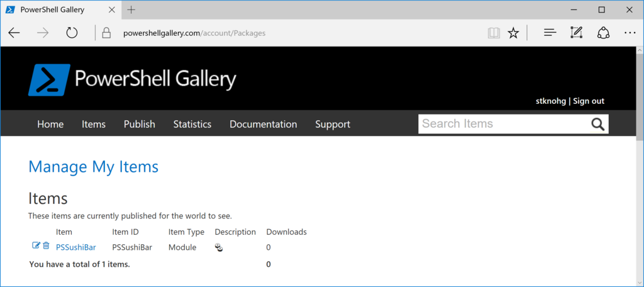This screenshot has height=287, width=644.
Task: Click the browser Back arrow
Action: 14,33
